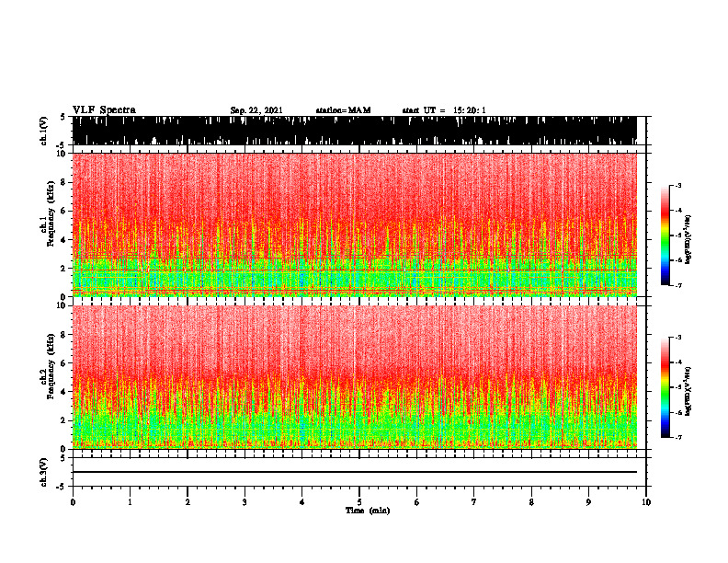Click the ch.1 color scale log(PSD) label
The image size is (728, 563).
click(x=688, y=239)
